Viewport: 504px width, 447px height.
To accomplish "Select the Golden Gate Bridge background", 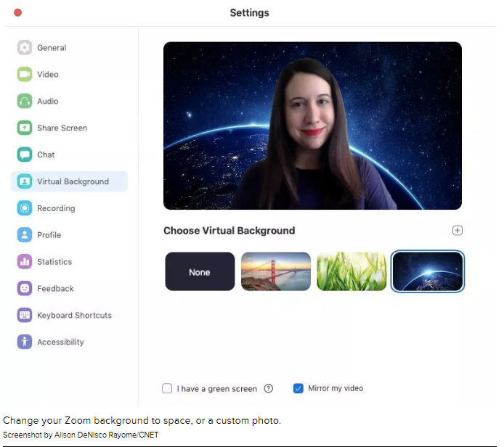I will pos(276,272).
